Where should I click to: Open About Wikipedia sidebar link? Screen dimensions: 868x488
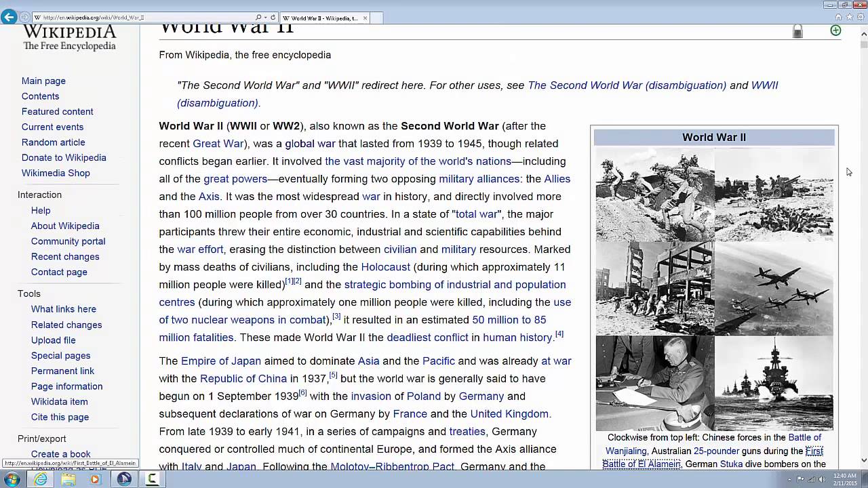65,226
